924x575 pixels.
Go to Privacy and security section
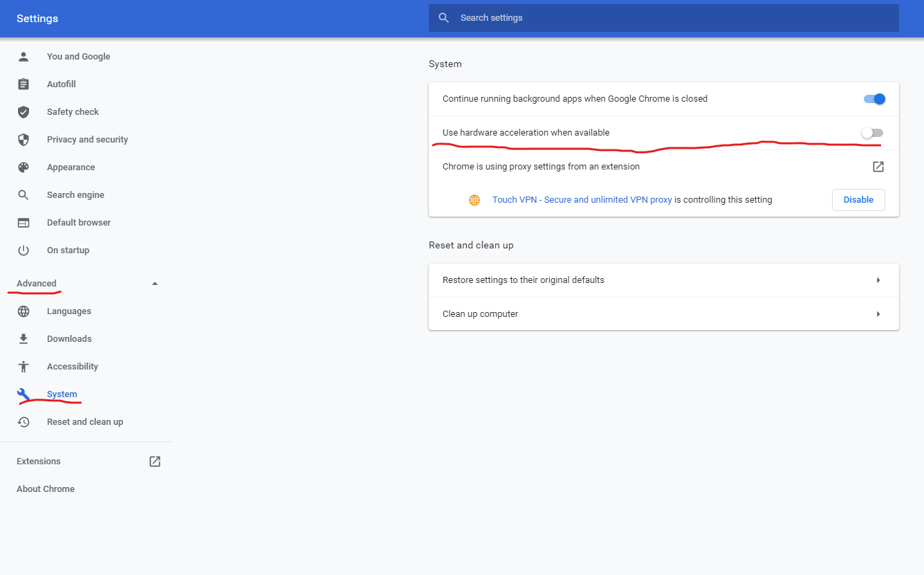click(87, 140)
